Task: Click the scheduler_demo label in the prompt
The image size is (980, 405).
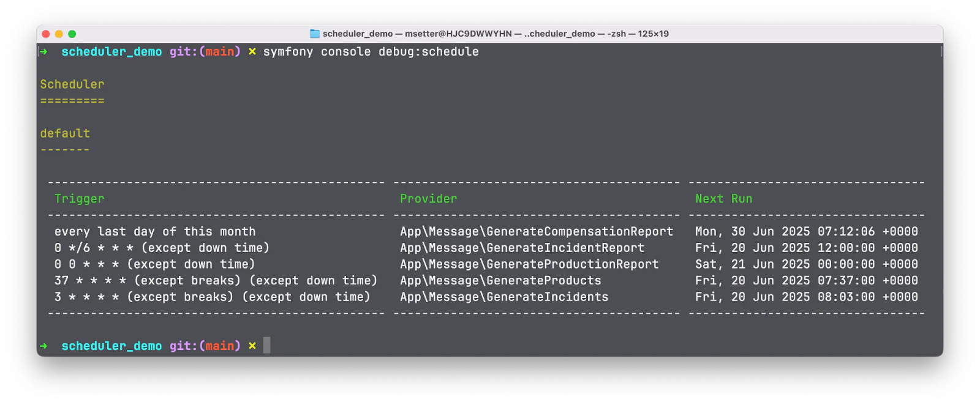Action: pyautogui.click(x=111, y=52)
